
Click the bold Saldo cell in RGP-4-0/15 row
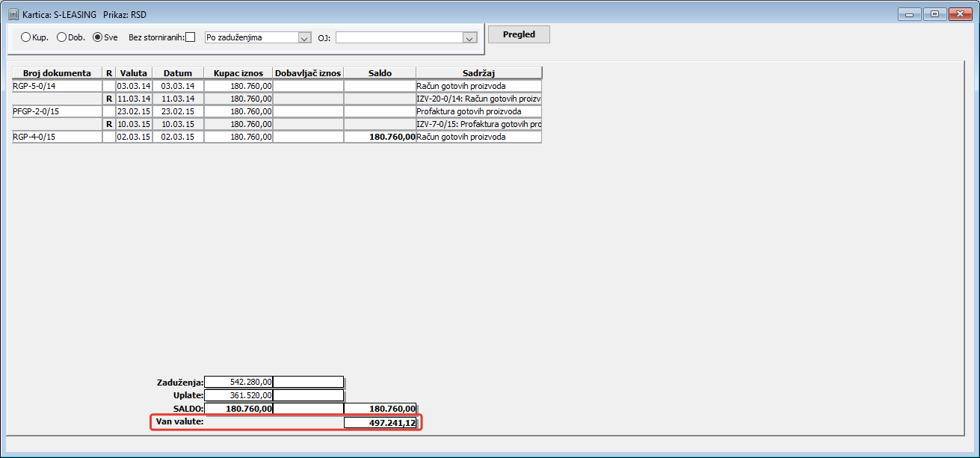click(x=380, y=137)
